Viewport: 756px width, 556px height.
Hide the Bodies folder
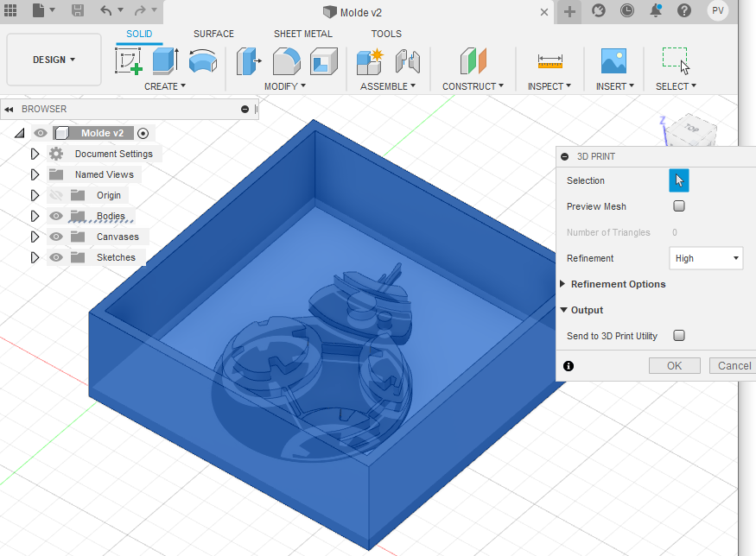click(56, 216)
